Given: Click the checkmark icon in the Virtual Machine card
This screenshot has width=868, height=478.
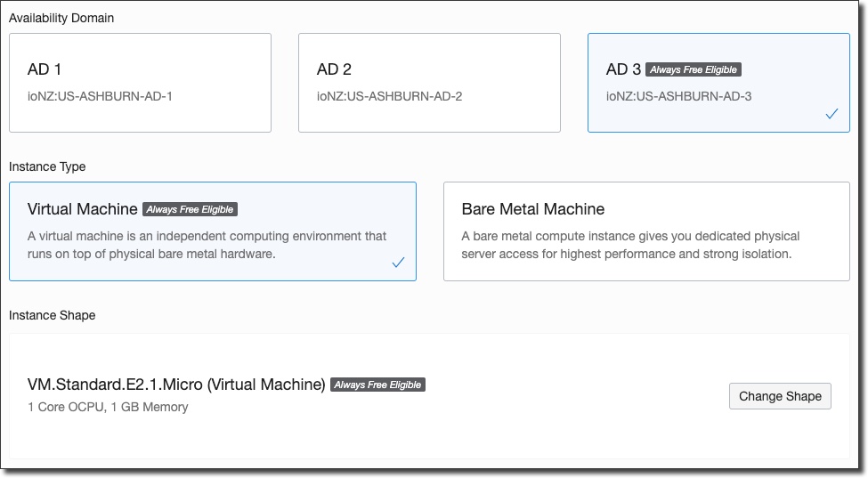Looking at the screenshot, I should coord(398,262).
